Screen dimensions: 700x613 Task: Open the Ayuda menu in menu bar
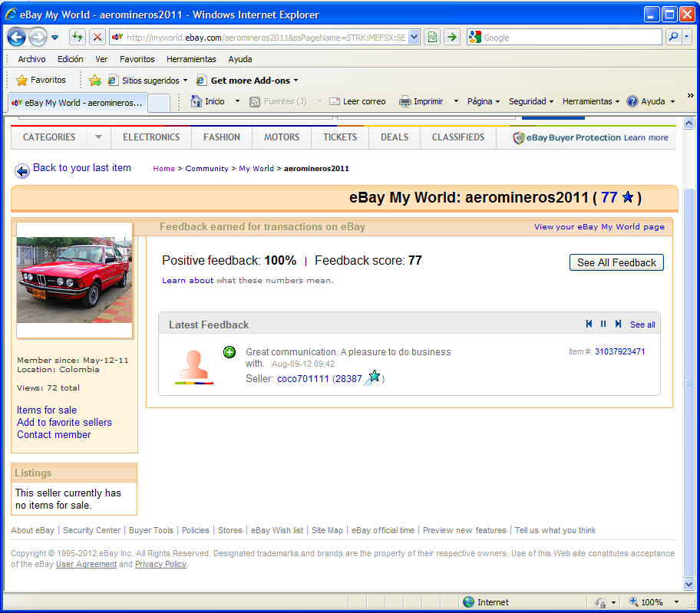[240, 59]
